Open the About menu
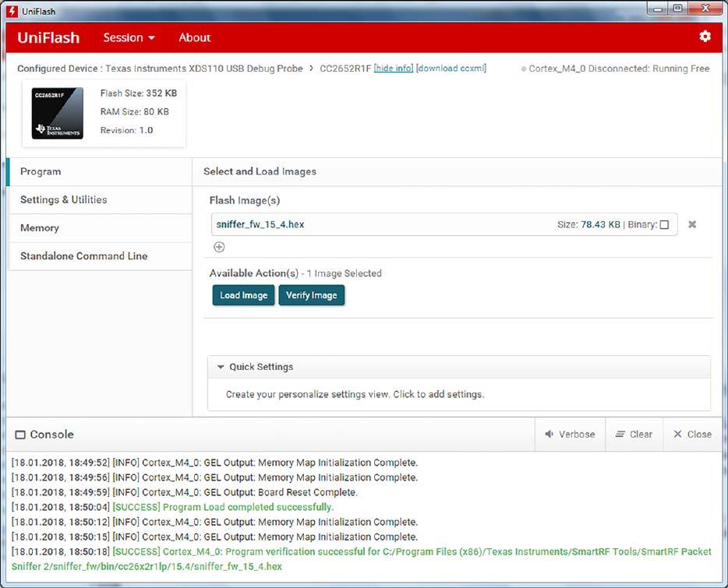 (195, 37)
